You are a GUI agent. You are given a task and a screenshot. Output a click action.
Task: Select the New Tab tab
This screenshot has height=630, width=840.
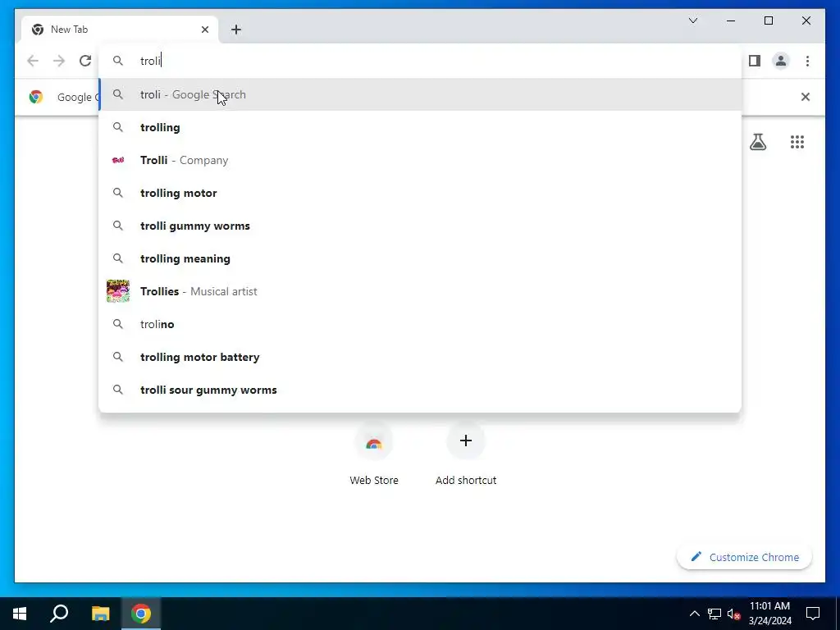click(120, 30)
